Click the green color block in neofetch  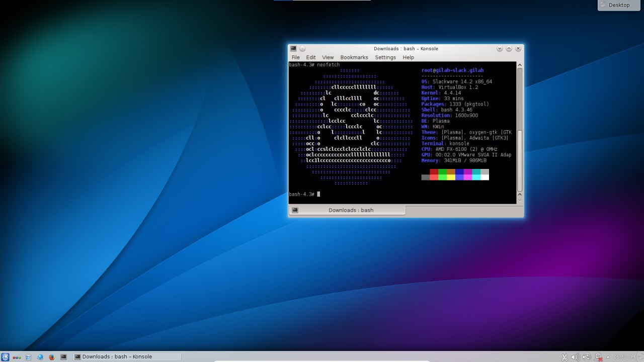click(x=442, y=172)
